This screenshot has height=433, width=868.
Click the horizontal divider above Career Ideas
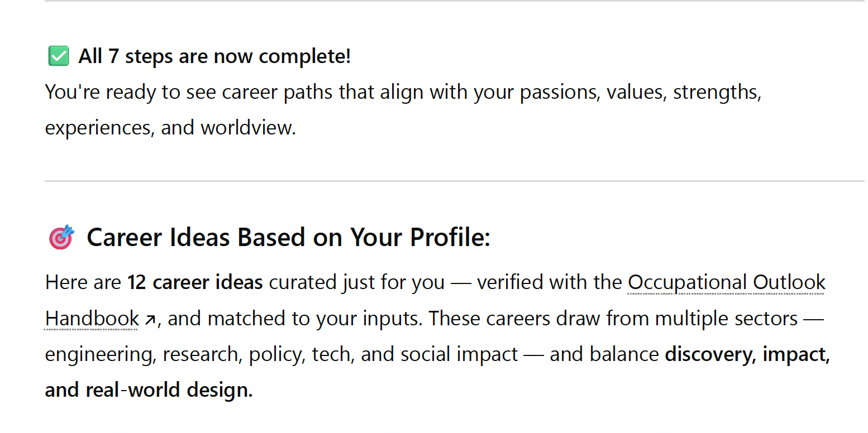(455, 181)
